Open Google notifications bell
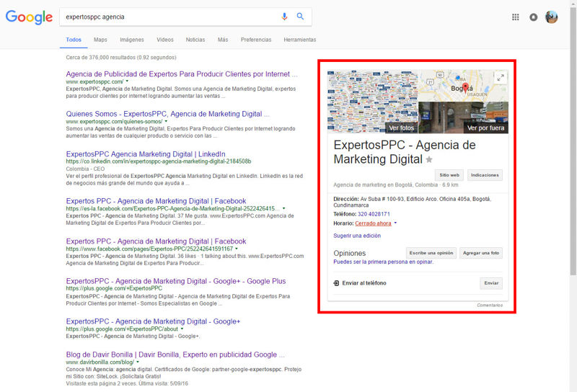 click(x=533, y=17)
